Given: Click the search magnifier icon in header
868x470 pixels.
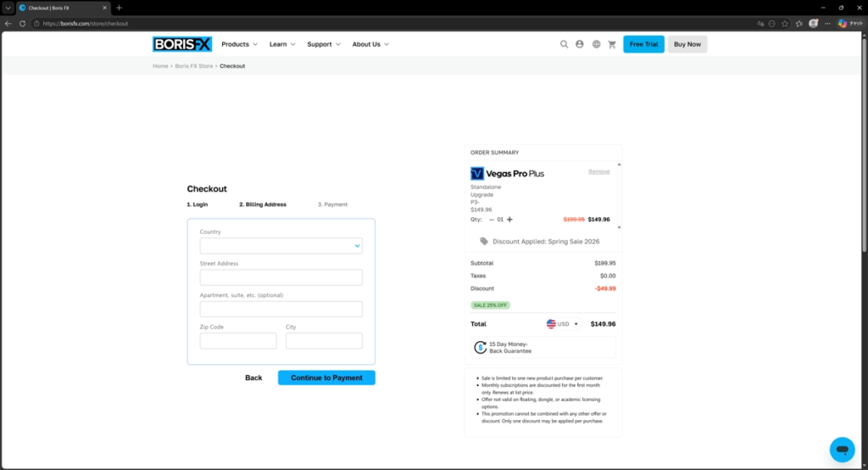Looking at the screenshot, I should coord(564,44).
